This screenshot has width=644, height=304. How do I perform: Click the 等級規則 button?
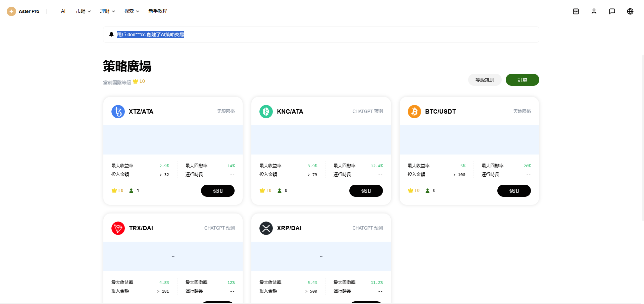[485, 80]
